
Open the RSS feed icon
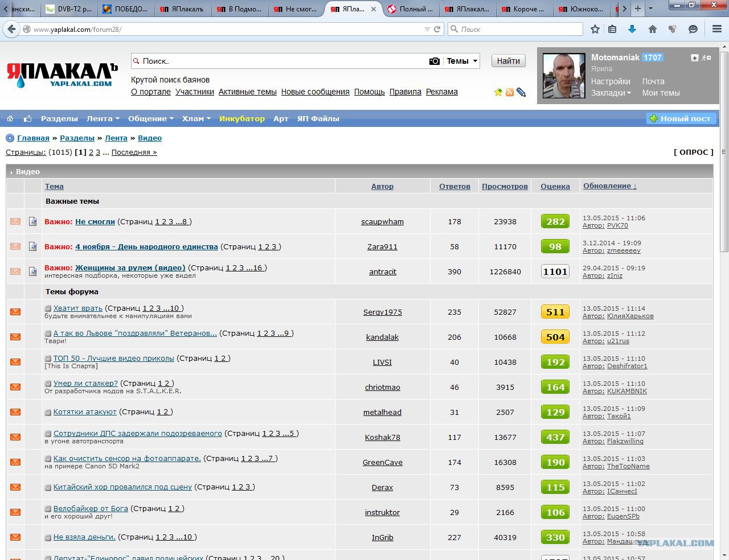pos(510,92)
